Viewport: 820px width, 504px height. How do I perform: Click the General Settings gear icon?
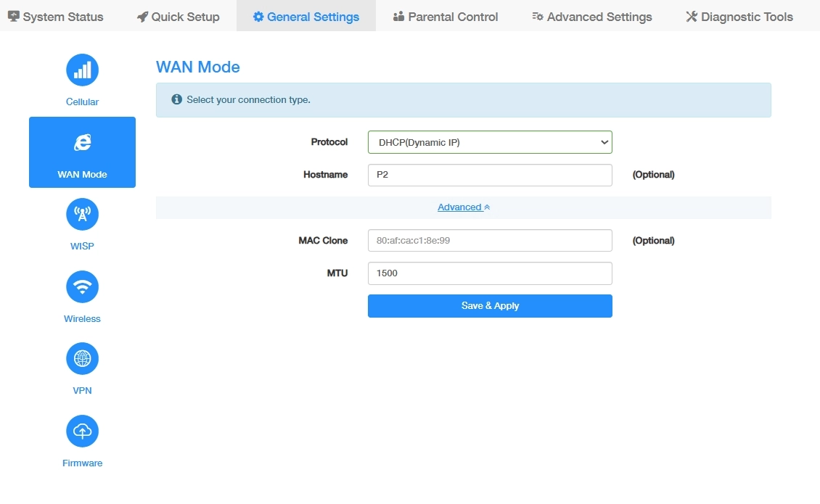tap(258, 17)
